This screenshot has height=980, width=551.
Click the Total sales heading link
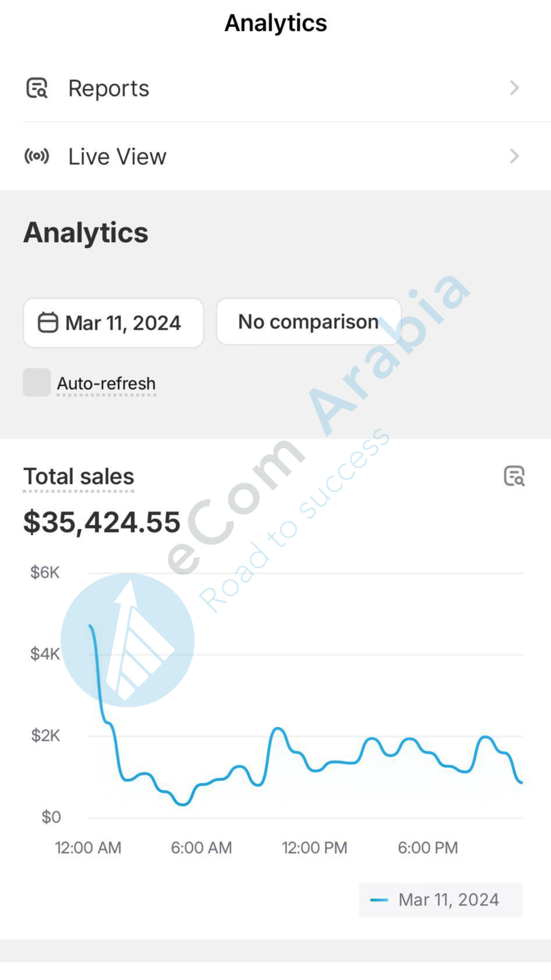tap(79, 477)
